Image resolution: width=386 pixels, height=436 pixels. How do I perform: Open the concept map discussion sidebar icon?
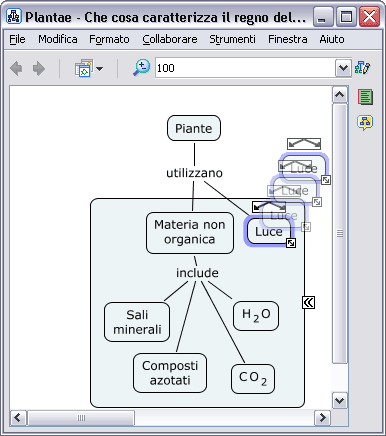pyautogui.click(x=365, y=122)
